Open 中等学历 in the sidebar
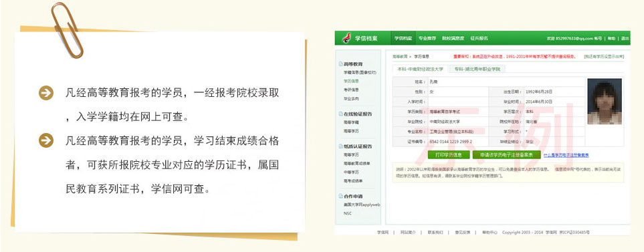 pyautogui.click(x=351, y=172)
